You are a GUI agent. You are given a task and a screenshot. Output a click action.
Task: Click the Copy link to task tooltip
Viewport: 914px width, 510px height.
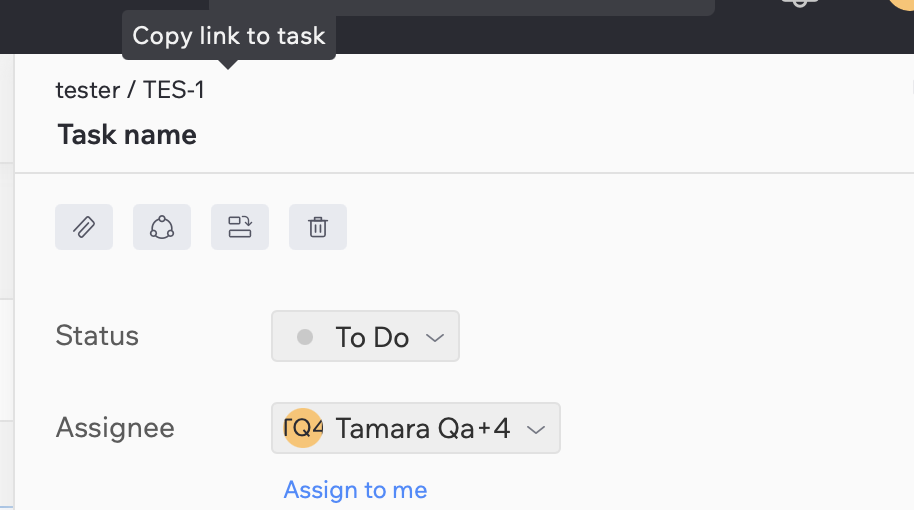pyautogui.click(x=228, y=36)
